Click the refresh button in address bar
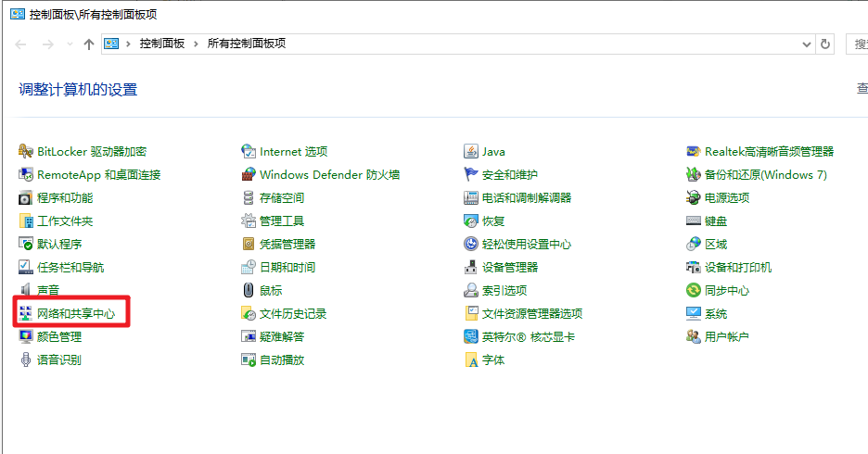Viewport: 868px width, 454px height. tap(825, 44)
